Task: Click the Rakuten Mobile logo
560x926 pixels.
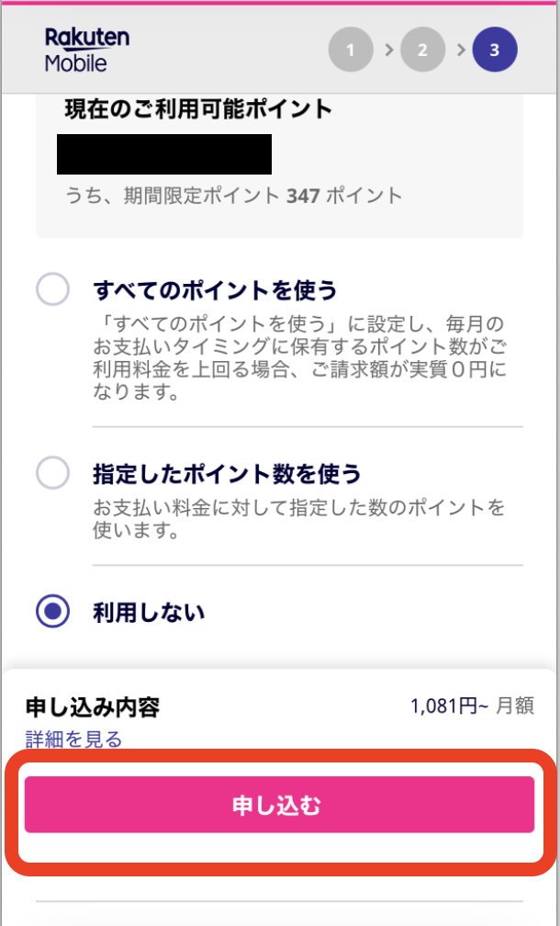Action: point(87,50)
